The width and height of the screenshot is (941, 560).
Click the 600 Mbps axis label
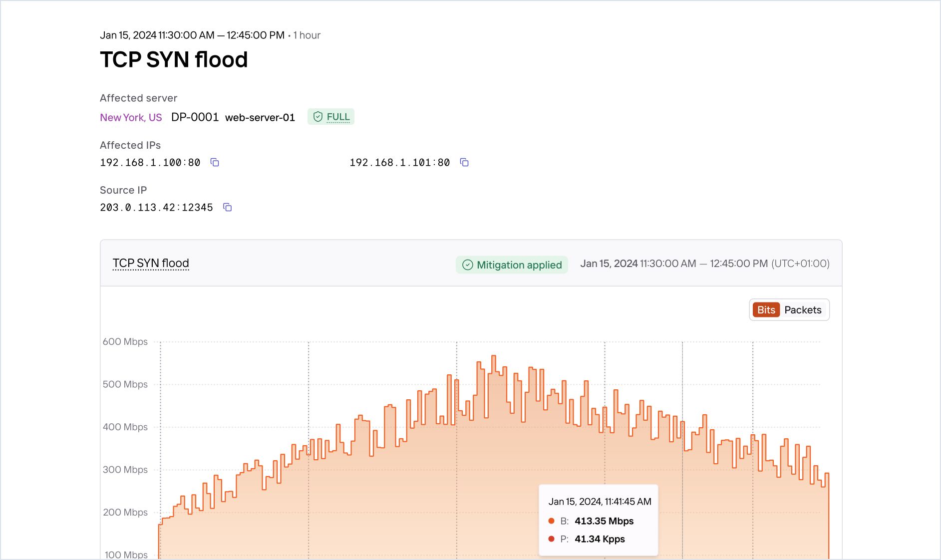pos(125,342)
